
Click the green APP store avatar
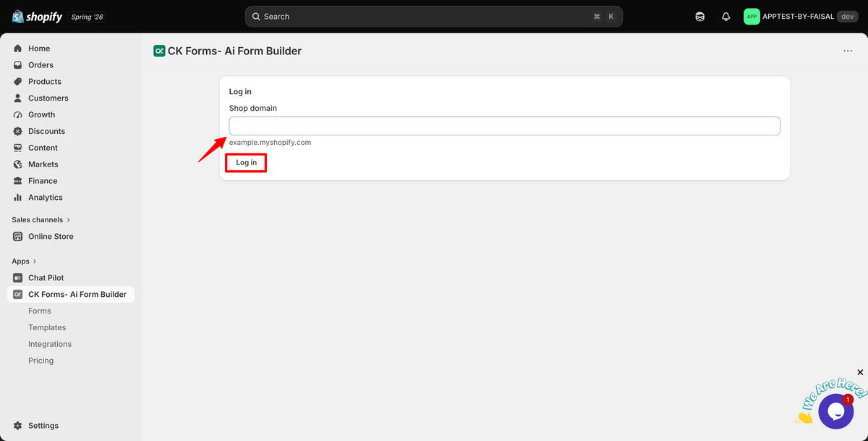tap(752, 17)
